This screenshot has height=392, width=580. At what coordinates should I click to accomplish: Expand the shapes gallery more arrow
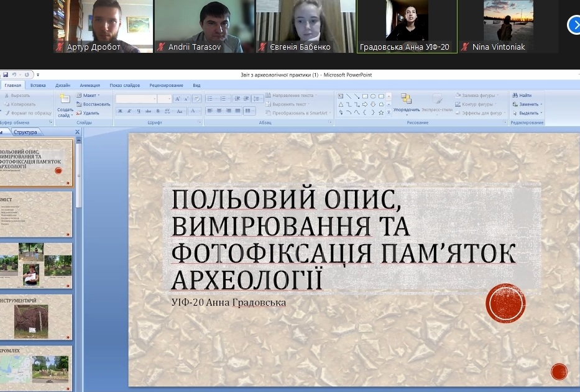click(x=389, y=113)
